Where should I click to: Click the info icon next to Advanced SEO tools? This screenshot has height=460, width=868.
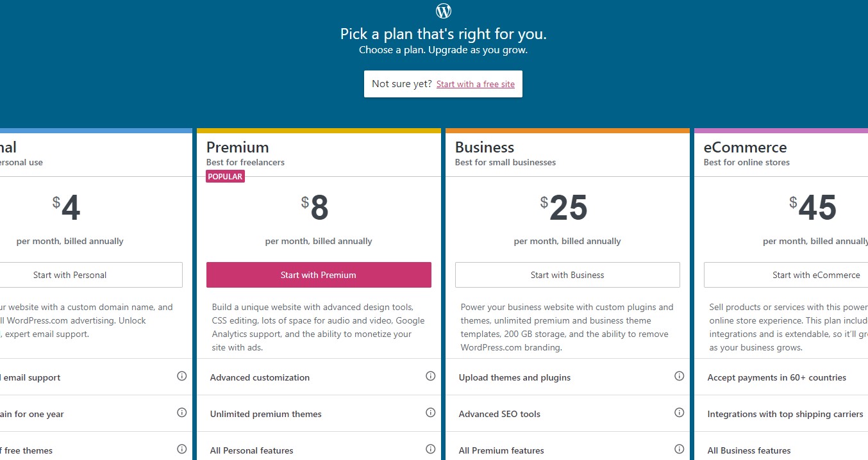pyautogui.click(x=680, y=413)
